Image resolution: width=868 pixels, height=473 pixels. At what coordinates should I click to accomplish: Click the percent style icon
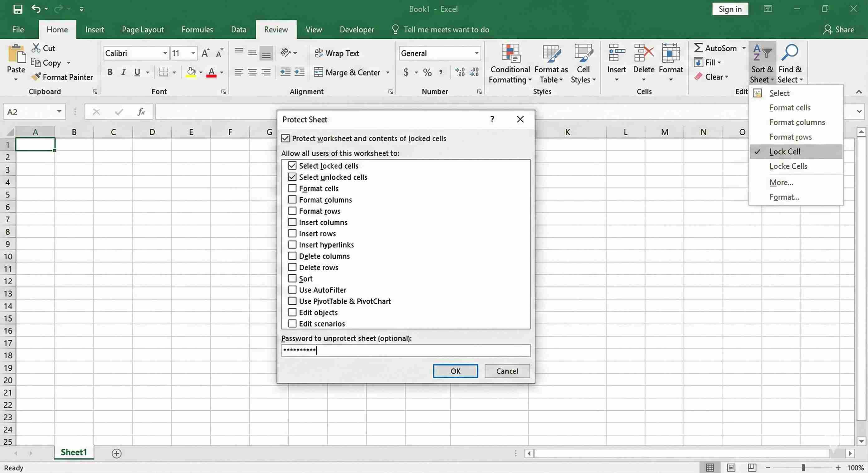click(x=427, y=72)
